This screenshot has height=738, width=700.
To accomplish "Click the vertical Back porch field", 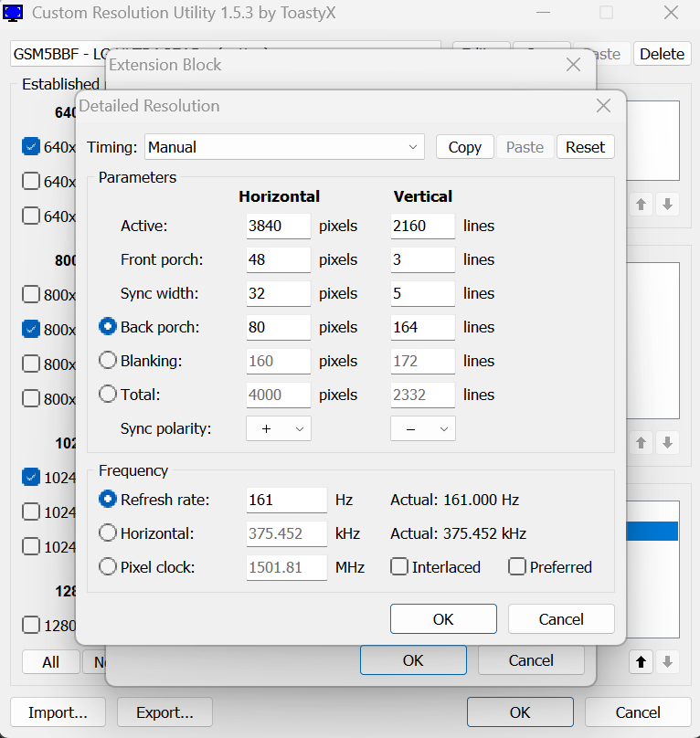I will (422, 328).
